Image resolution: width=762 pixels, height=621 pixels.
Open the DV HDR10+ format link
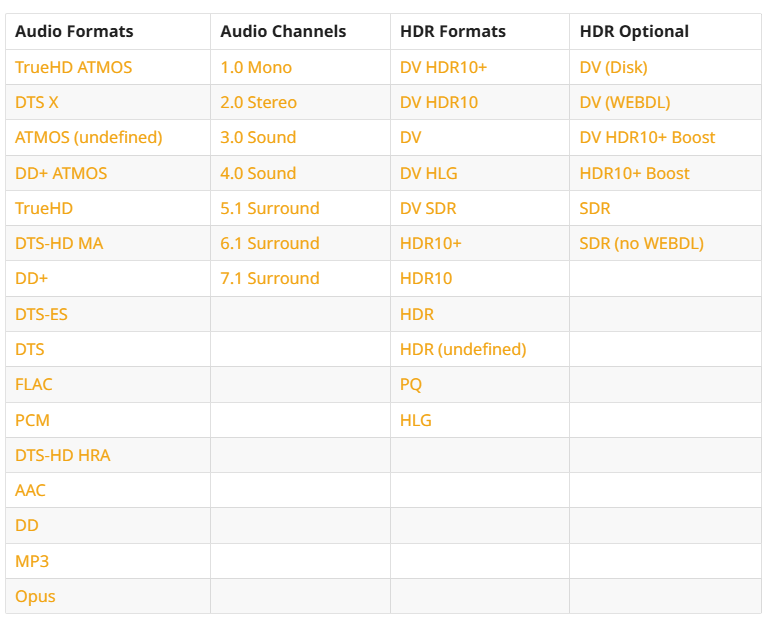443,67
